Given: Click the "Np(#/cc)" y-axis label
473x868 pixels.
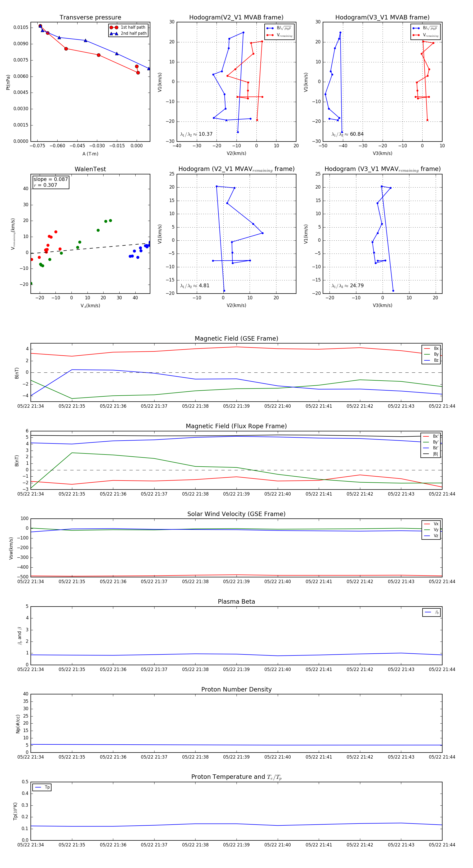Looking at the screenshot, I should pos(18,724).
